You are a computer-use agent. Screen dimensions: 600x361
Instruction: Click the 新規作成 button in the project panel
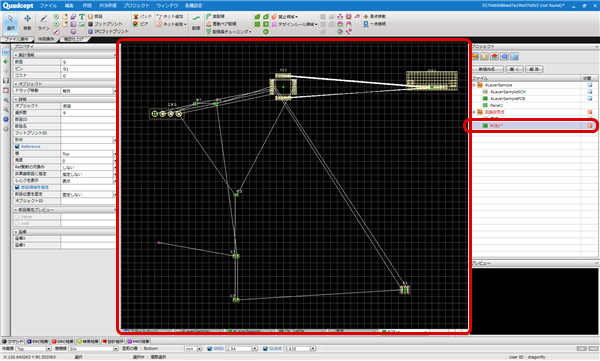(487, 69)
